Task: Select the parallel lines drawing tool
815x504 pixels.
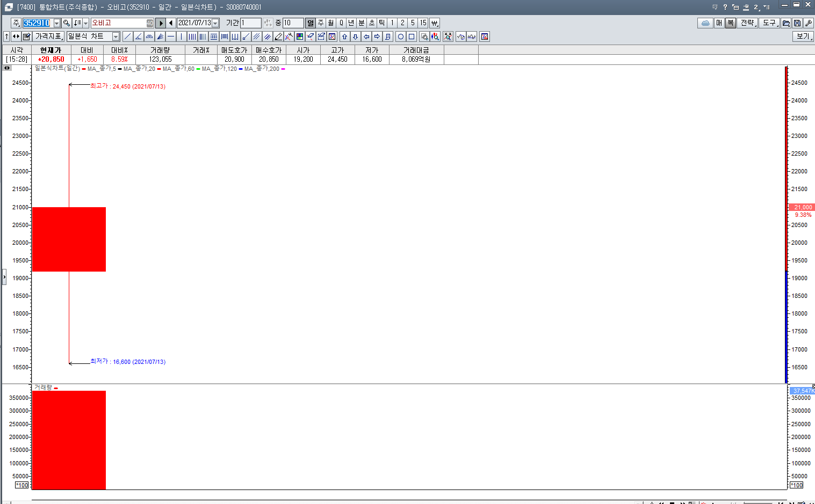Action: point(256,36)
